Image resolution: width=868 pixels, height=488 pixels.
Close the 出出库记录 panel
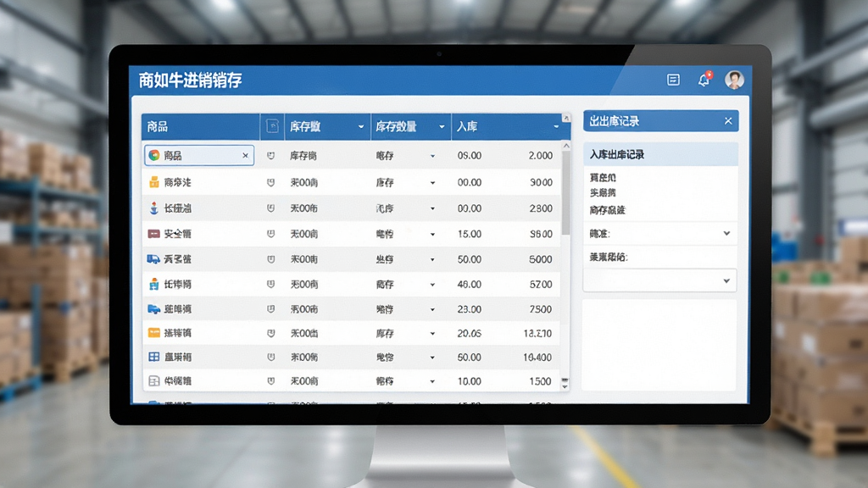pyautogui.click(x=728, y=120)
